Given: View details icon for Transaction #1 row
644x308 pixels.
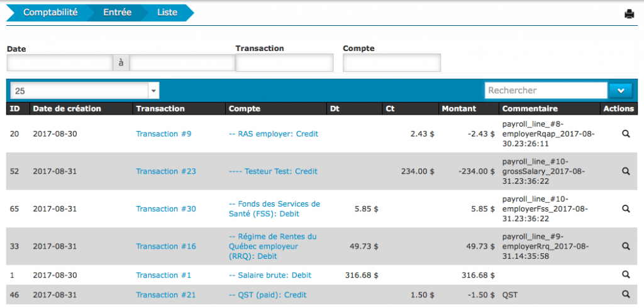Looking at the screenshot, I should (x=625, y=275).
